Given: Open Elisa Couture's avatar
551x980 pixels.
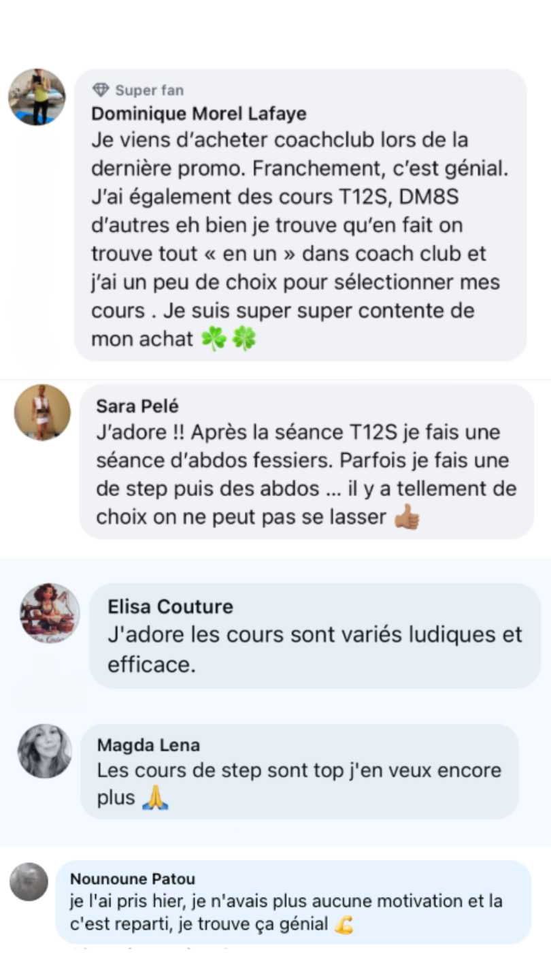Looking at the screenshot, I should click(x=50, y=613).
